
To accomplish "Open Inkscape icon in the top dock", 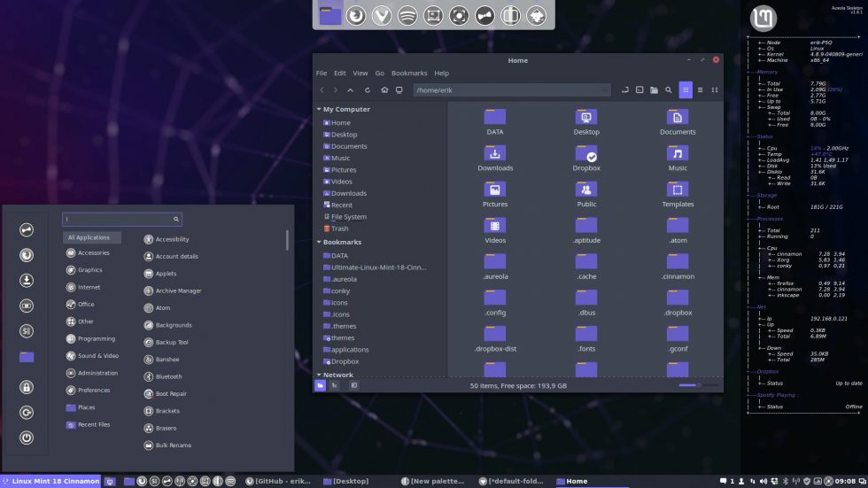I will tap(536, 15).
